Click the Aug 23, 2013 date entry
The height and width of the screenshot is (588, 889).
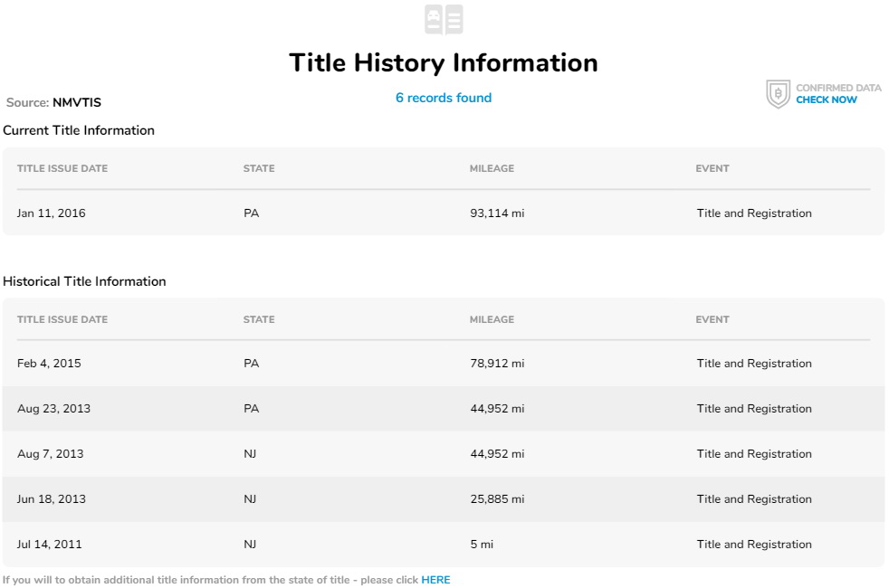click(53, 409)
